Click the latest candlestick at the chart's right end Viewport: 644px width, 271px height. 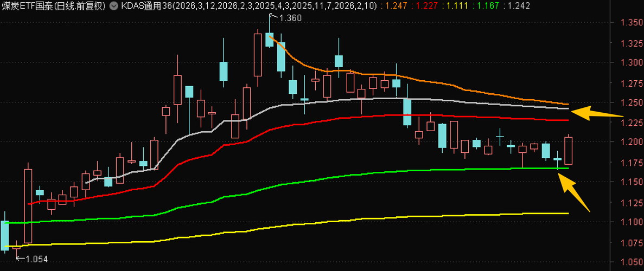569,150
